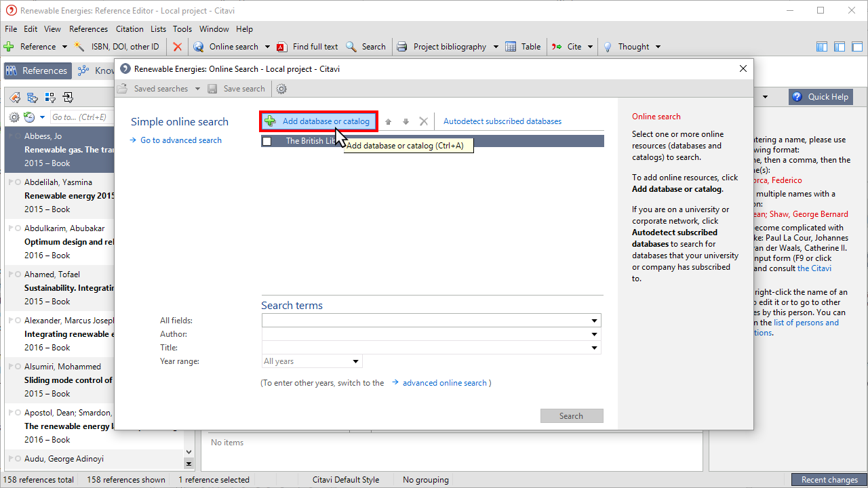Click the gray X remove database icon
The width and height of the screenshot is (868, 488).
[424, 121]
